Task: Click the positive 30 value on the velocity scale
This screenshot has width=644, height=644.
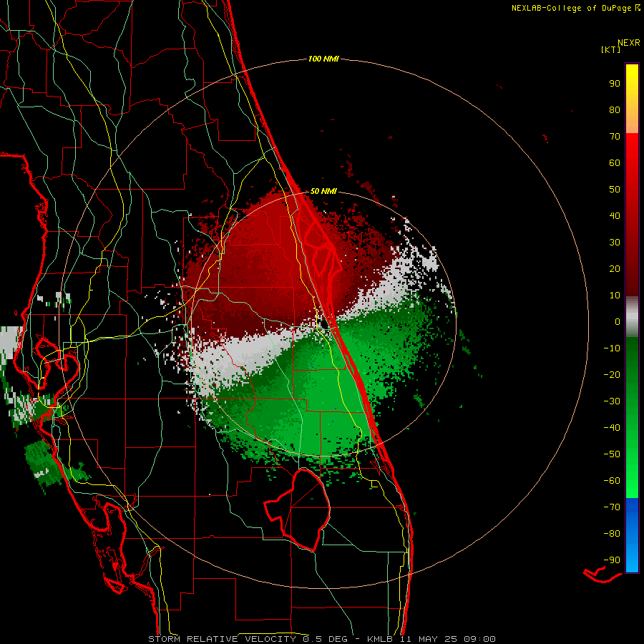Action: pyautogui.click(x=615, y=243)
